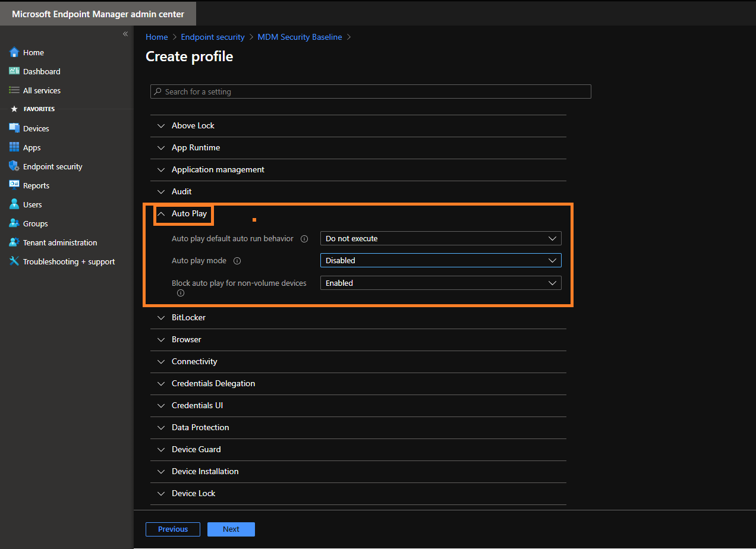Expand the Credentials Delegation section
Image resolution: width=756 pixels, height=549 pixels.
point(358,384)
